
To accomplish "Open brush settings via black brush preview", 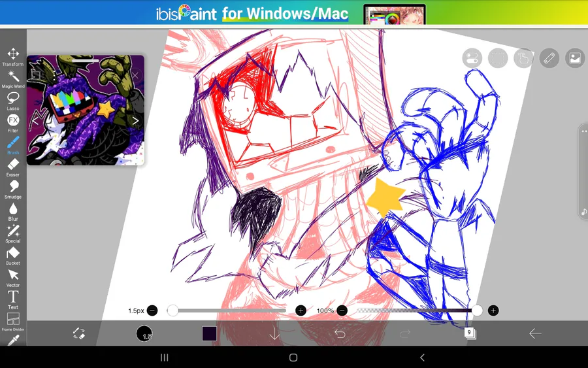I will [x=144, y=333].
